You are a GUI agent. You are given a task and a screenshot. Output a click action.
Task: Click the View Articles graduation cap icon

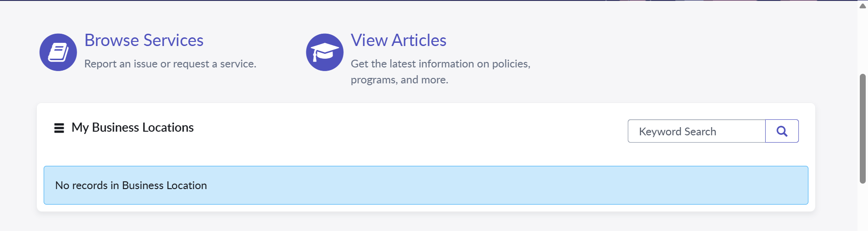click(x=325, y=52)
